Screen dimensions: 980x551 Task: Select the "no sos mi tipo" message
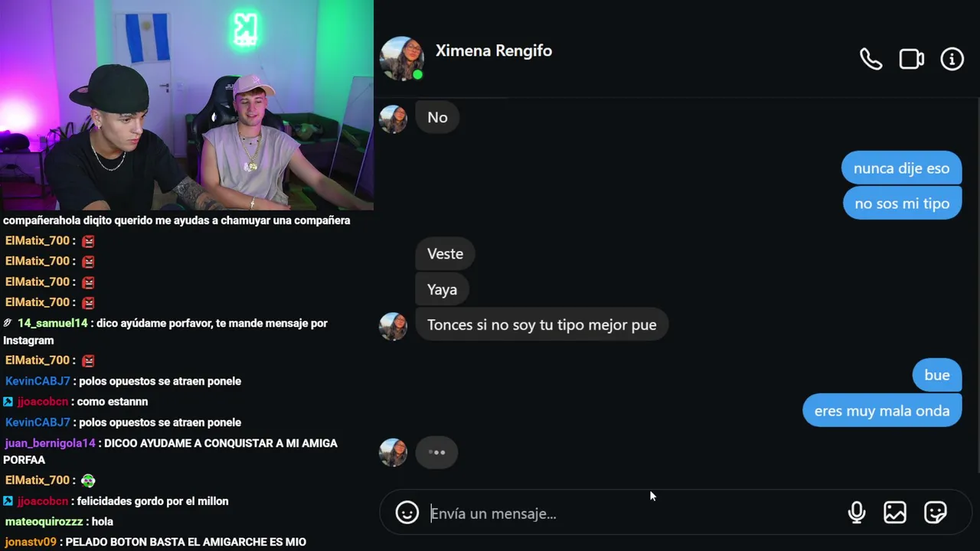(902, 204)
